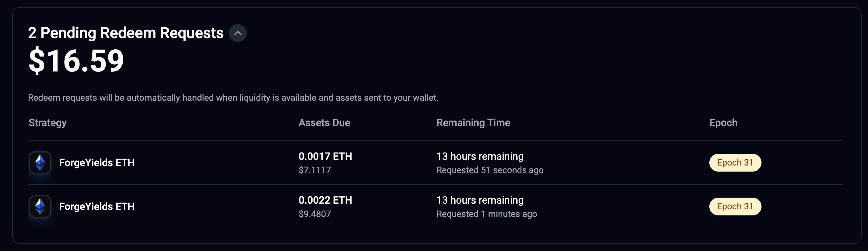This screenshot has width=868, height=251.
Task: Click the $16.59 total pending amount
Action: coord(76,61)
